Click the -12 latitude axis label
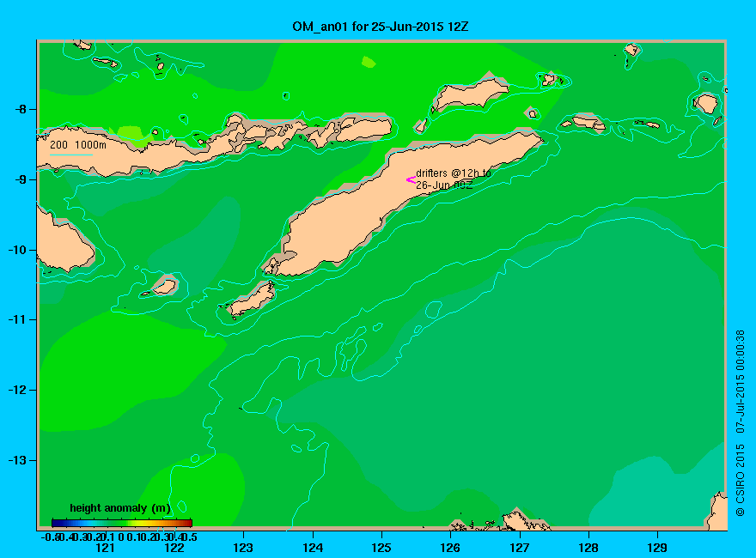Image resolution: width=756 pixels, height=558 pixels. [x=17, y=390]
